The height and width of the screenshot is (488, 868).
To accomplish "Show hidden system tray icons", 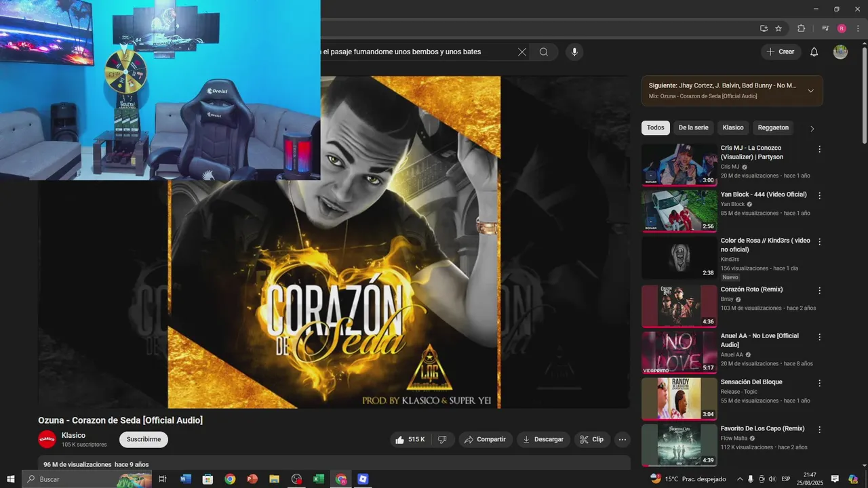I will tap(740, 479).
